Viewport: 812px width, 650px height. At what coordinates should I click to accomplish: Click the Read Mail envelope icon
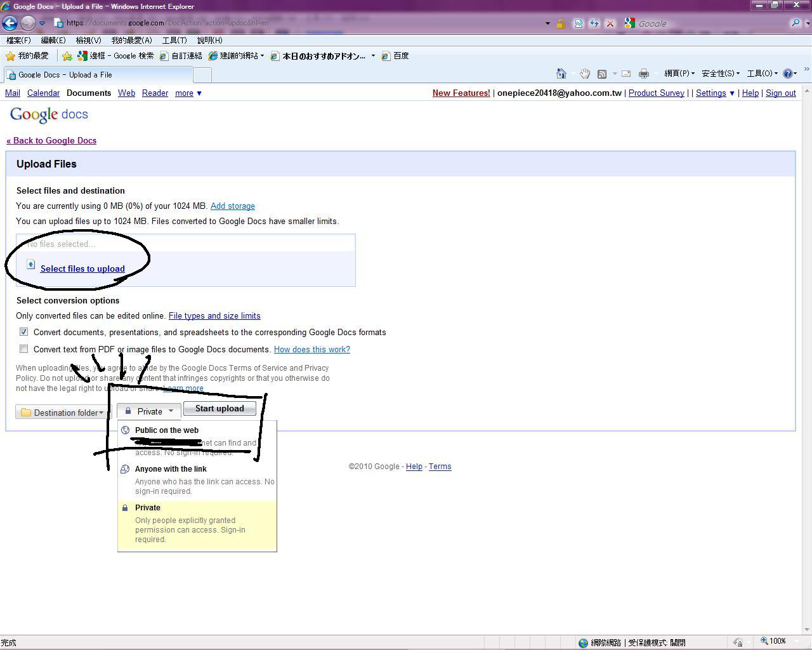pyautogui.click(x=626, y=74)
